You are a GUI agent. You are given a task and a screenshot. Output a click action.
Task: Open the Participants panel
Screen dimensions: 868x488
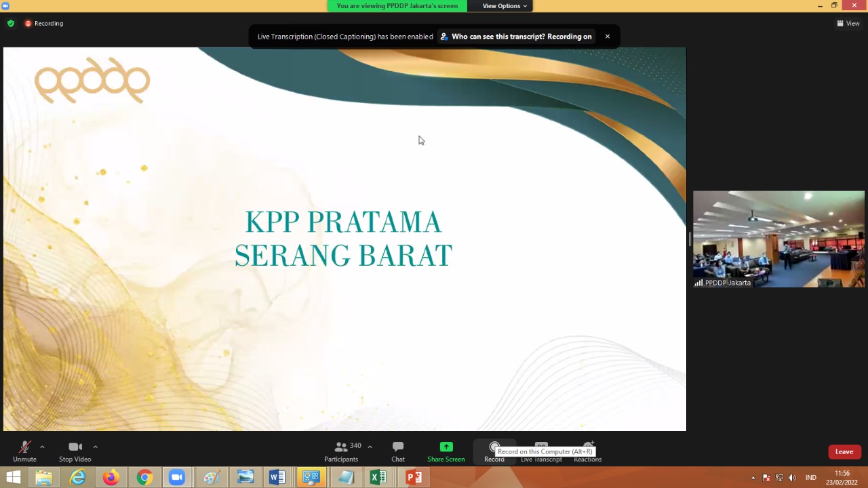(341, 450)
